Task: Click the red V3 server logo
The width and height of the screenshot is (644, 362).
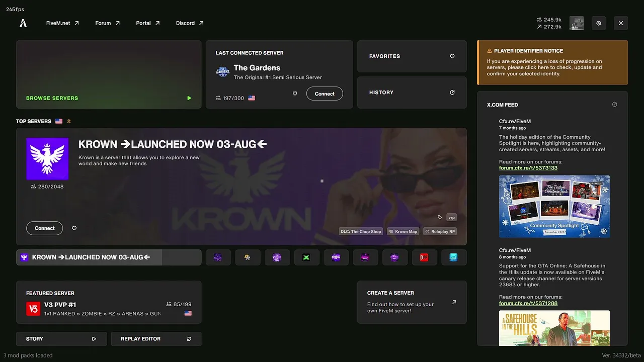Action: tap(33, 309)
